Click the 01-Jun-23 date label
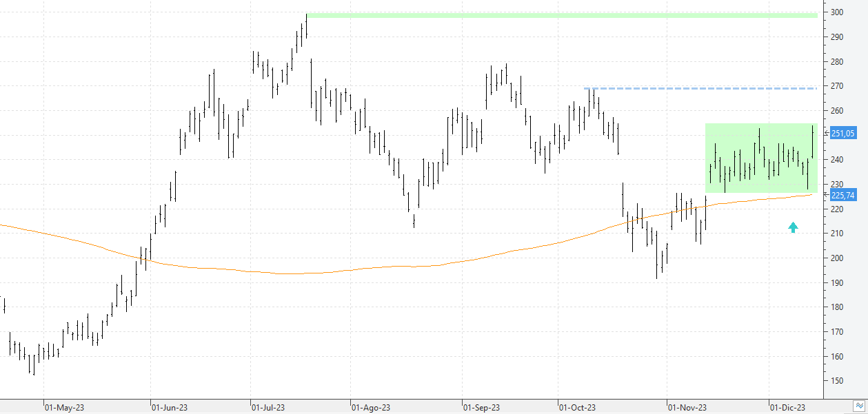The height and width of the screenshot is (414, 868). pyautogui.click(x=169, y=408)
